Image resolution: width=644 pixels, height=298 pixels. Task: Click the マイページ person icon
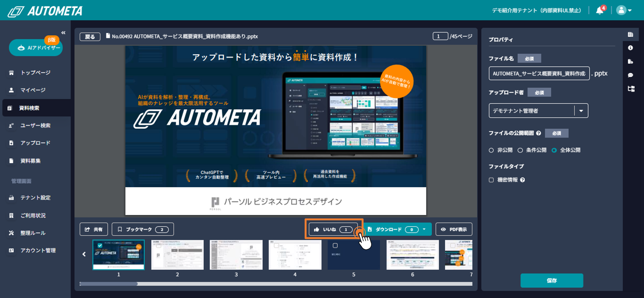(11, 90)
